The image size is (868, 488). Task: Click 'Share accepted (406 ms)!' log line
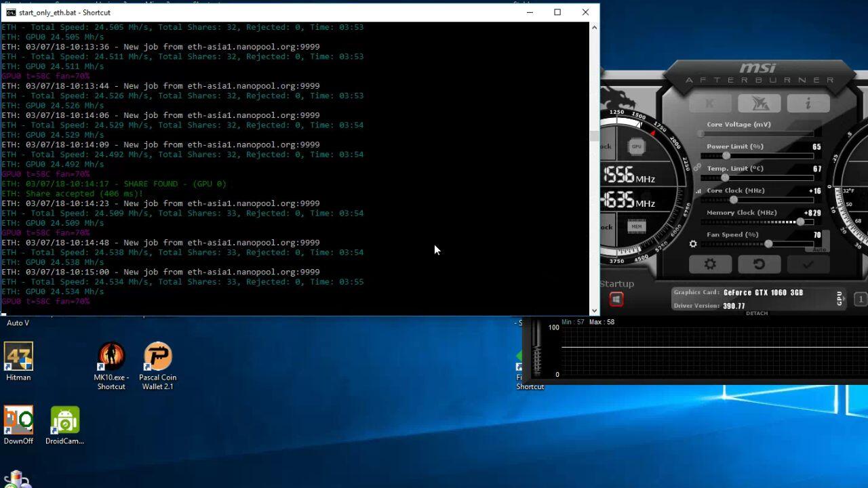pyautogui.click(x=72, y=193)
